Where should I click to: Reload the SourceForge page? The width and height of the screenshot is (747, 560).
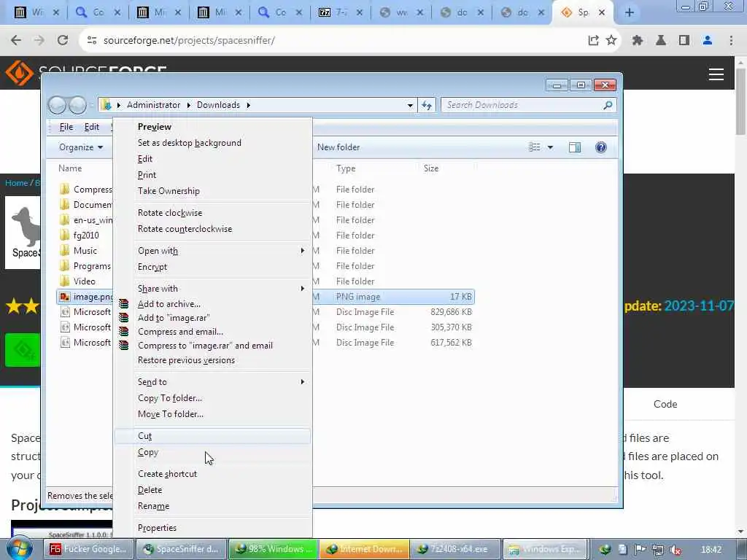click(x=63, y=41)
